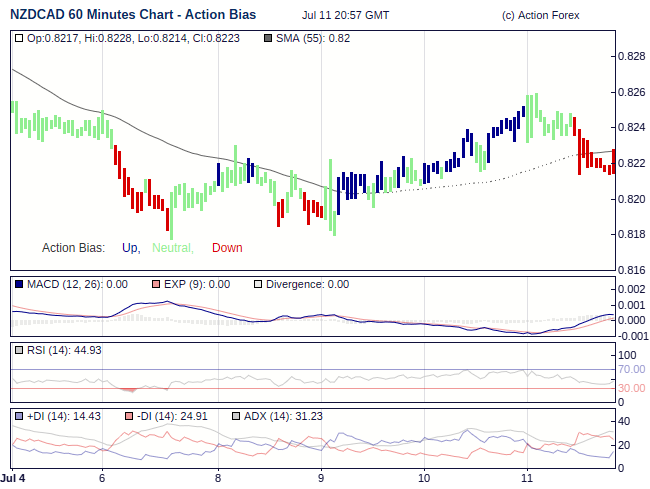Click the RSI 30.00 oversold level label
650x489 pixels.
tap(631, 388)
